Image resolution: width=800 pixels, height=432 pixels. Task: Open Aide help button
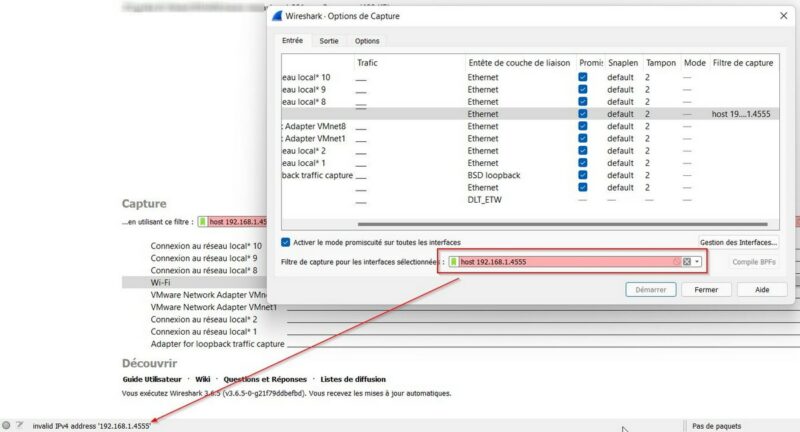762,290
